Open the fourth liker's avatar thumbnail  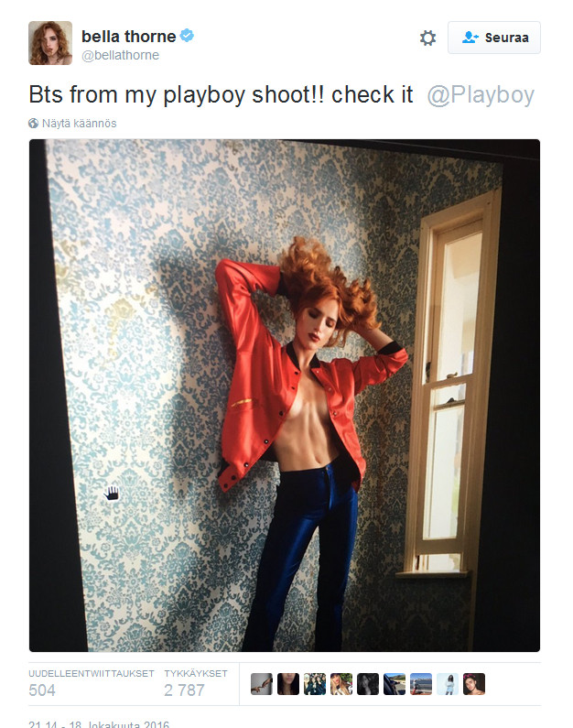click(x=341, y=684)
